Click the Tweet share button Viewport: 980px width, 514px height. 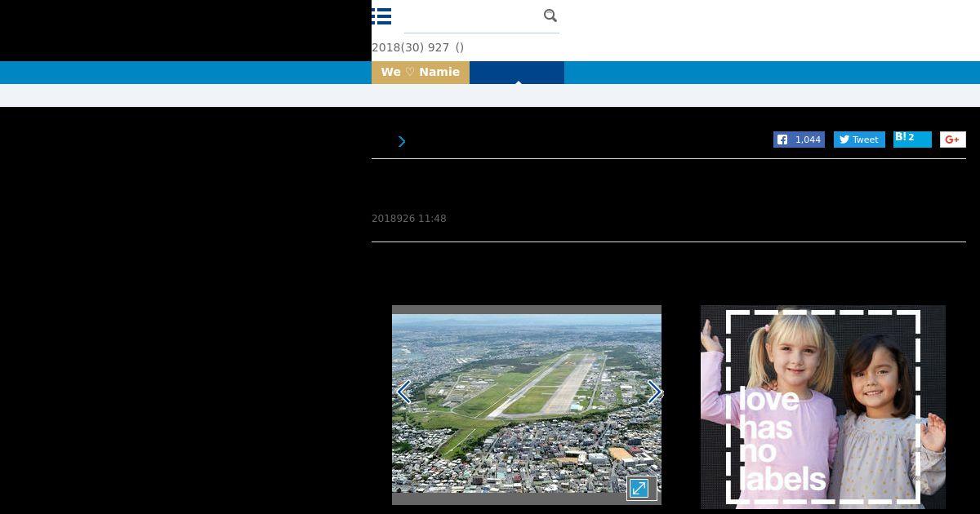[x=859, y=140]
